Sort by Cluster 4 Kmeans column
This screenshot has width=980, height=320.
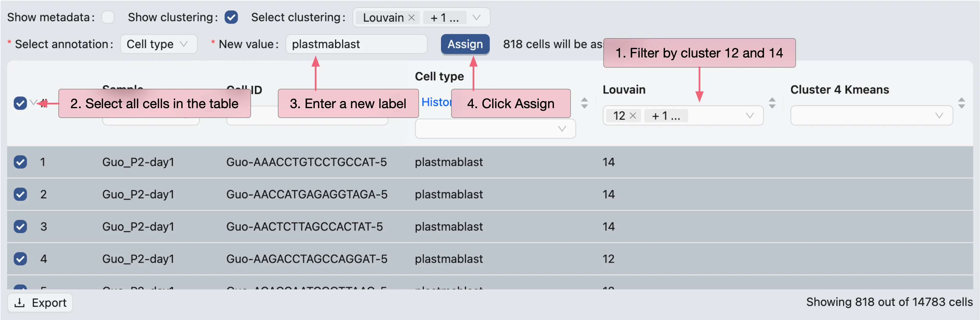pos(961,103)
